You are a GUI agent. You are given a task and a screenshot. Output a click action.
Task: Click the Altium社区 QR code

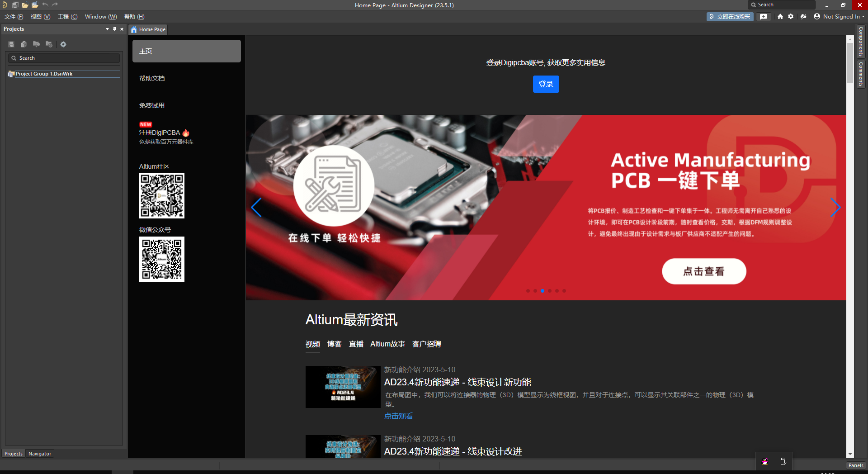162,196
